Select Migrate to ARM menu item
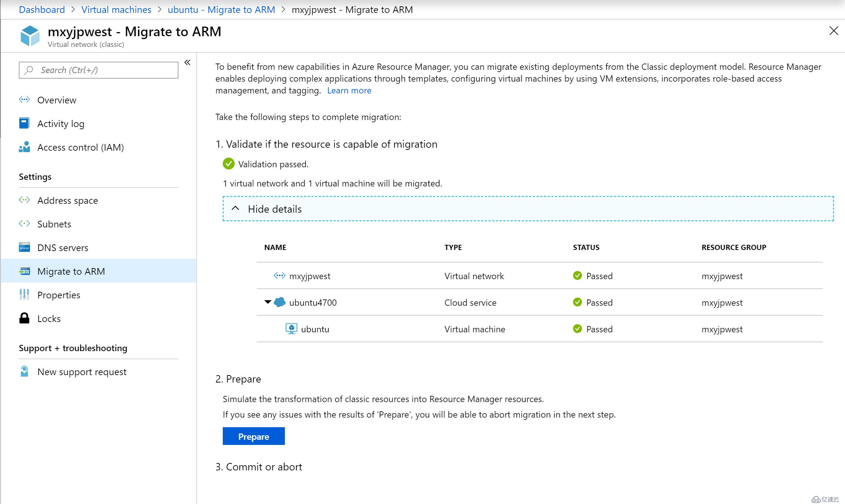This screenshot has height=504, width=845. pos(99,271)
